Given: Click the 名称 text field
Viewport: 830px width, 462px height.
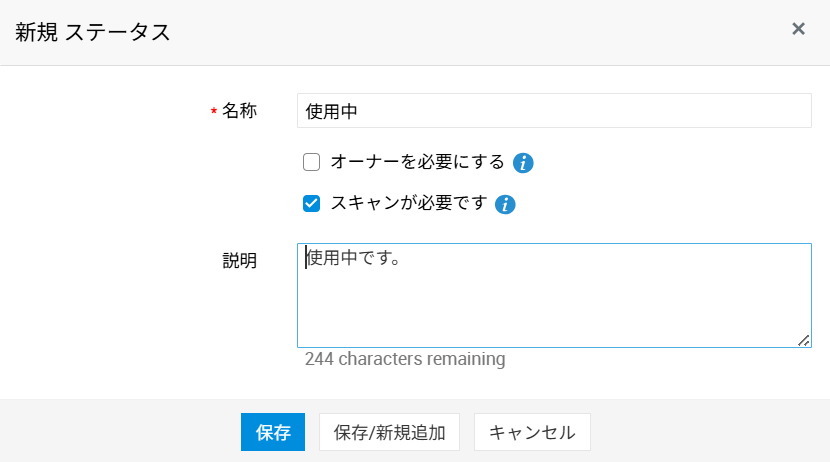Looking at the screenshot, I should (554, 111).
